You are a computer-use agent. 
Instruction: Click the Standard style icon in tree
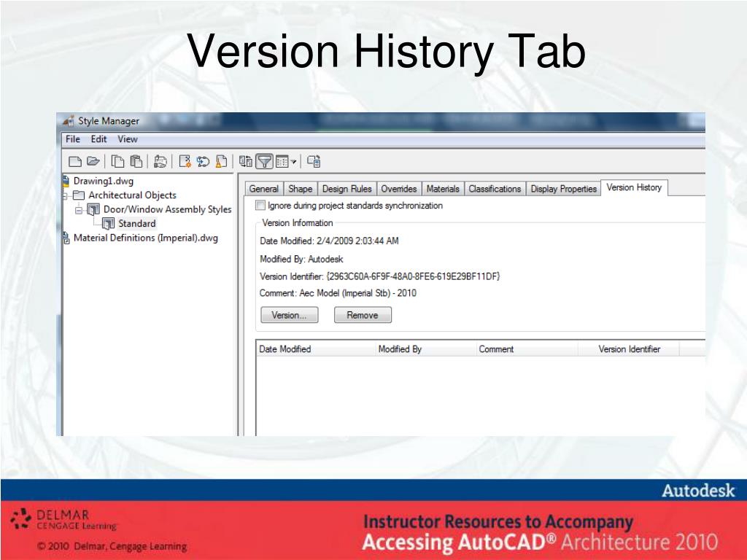(x=109, y=223)
